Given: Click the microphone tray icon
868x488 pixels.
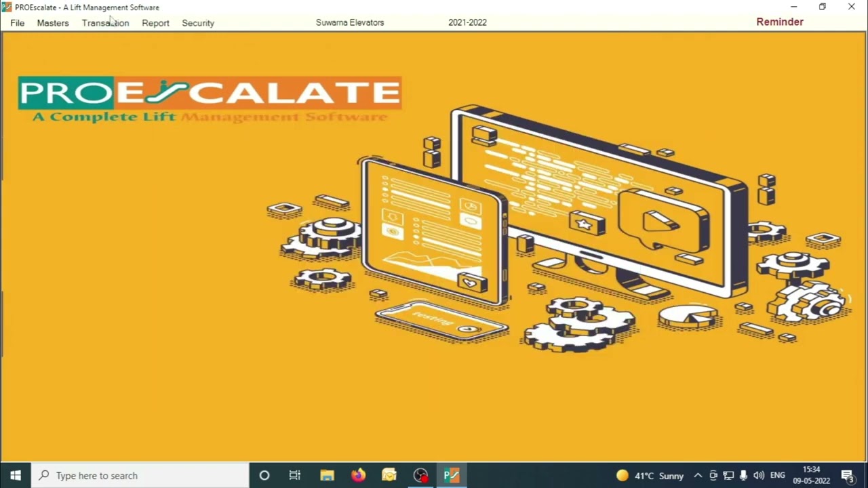Looking at the screenshot, I should [743, 476].
